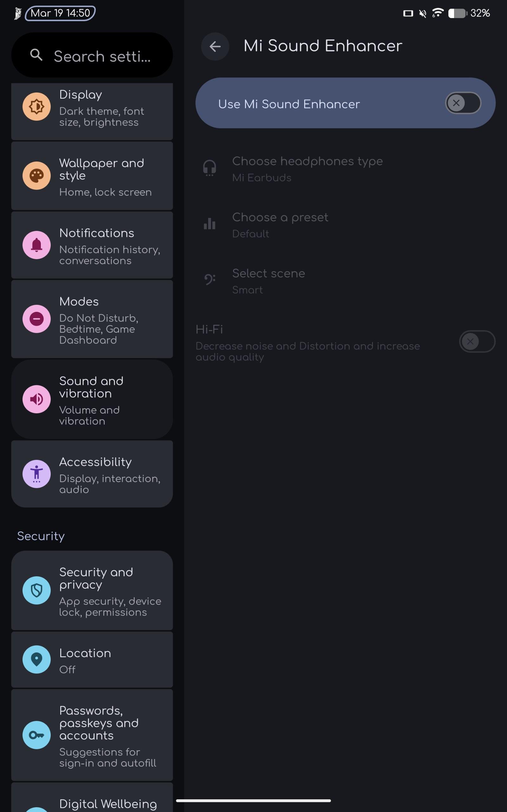The height and width of the screenshot is (812, 507).
Task: Open Choose headphones type selector
Action: [x=307, y=169]
